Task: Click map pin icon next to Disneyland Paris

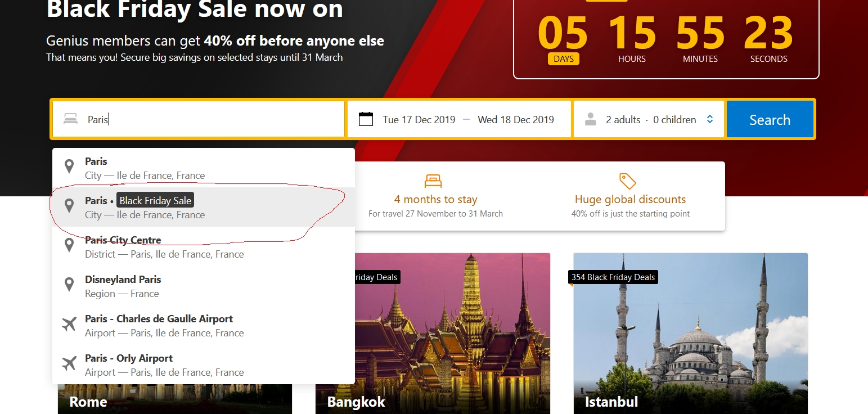Action: point(69,285)
